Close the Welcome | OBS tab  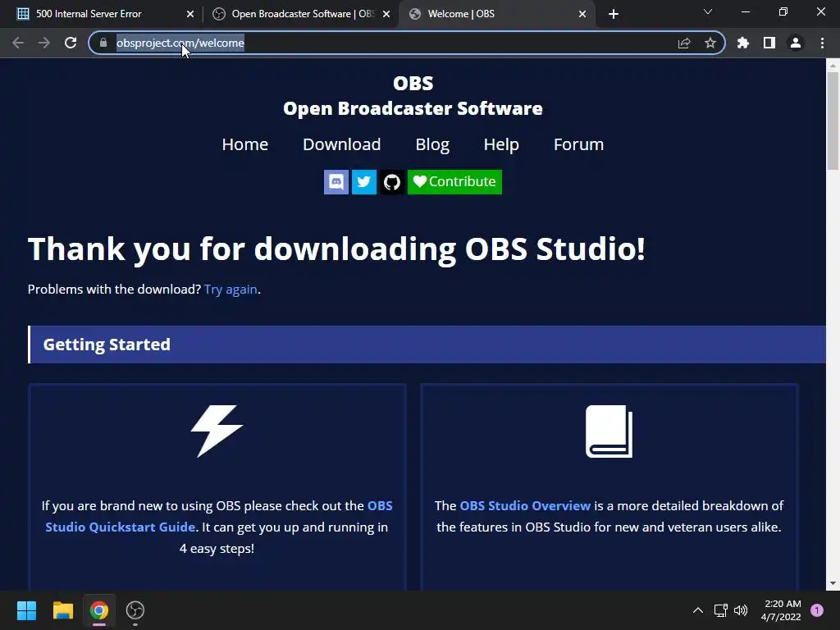click(x=582, y=14)
